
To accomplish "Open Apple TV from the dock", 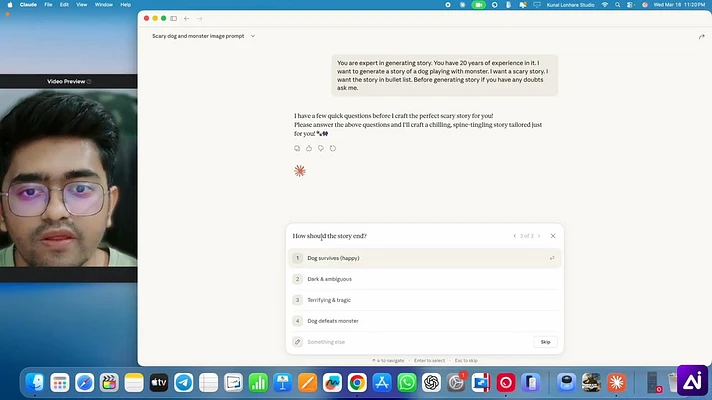I will click(x=158, y=383).
